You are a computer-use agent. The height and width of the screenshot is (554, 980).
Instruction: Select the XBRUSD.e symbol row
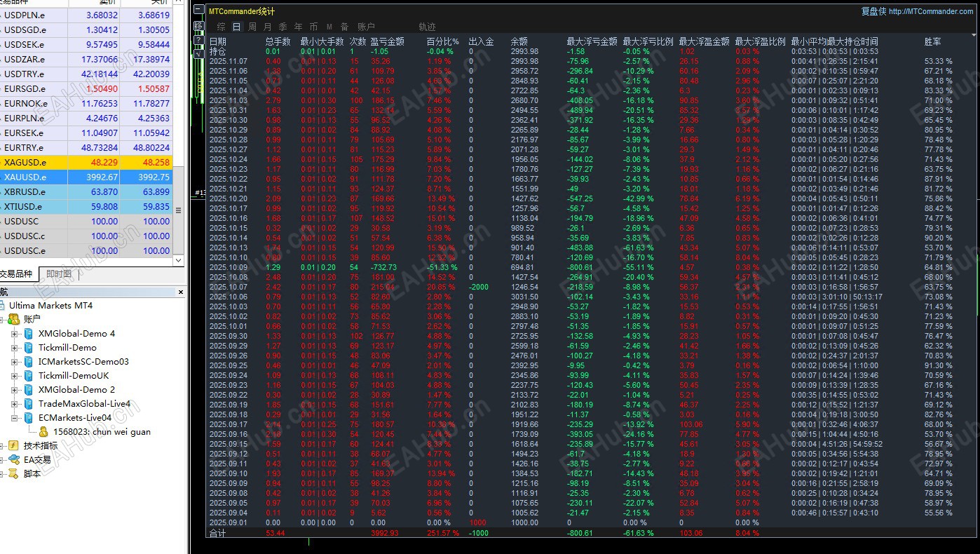pos(86,192)
